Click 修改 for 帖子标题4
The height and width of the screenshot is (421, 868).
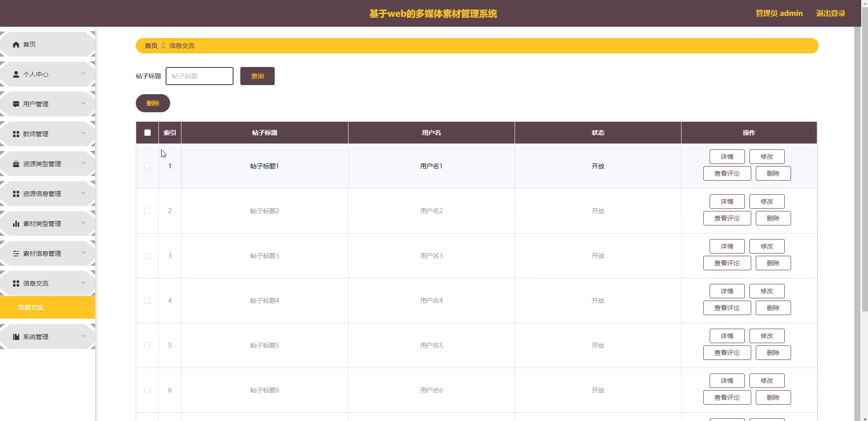767,291
